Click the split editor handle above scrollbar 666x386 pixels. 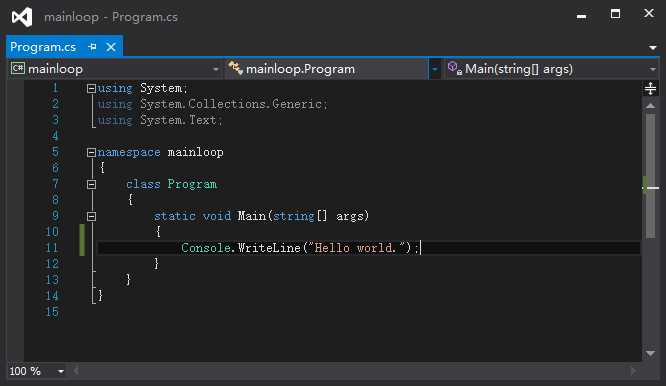point(650,89)
